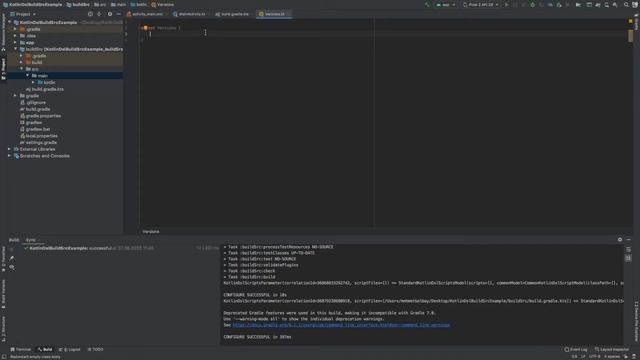Select the Sync tab in Build panel
This screenshot has width=640, height=360.
(x=31, y=240)
